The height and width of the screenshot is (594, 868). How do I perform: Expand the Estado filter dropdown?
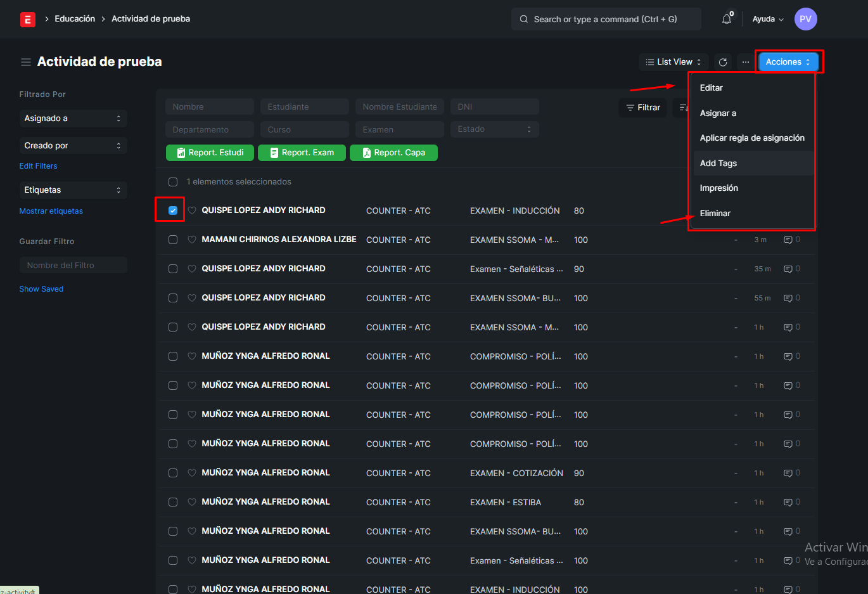tap(494, 129)
